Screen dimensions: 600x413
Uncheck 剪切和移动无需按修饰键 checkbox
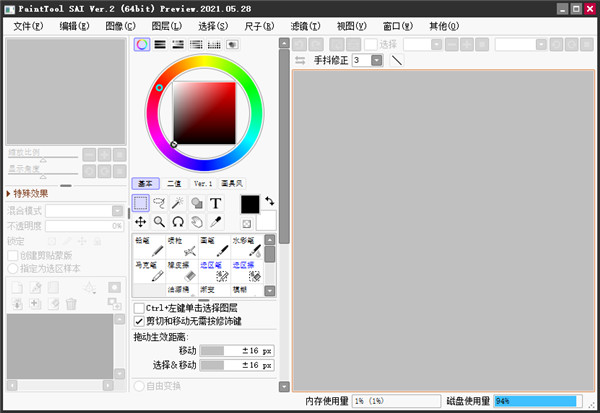(139, 321)
